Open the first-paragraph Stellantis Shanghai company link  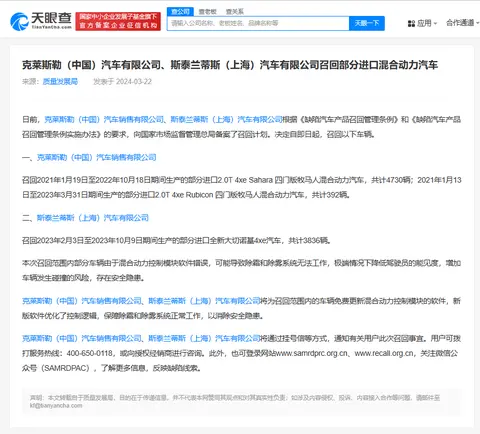[226, 119]
